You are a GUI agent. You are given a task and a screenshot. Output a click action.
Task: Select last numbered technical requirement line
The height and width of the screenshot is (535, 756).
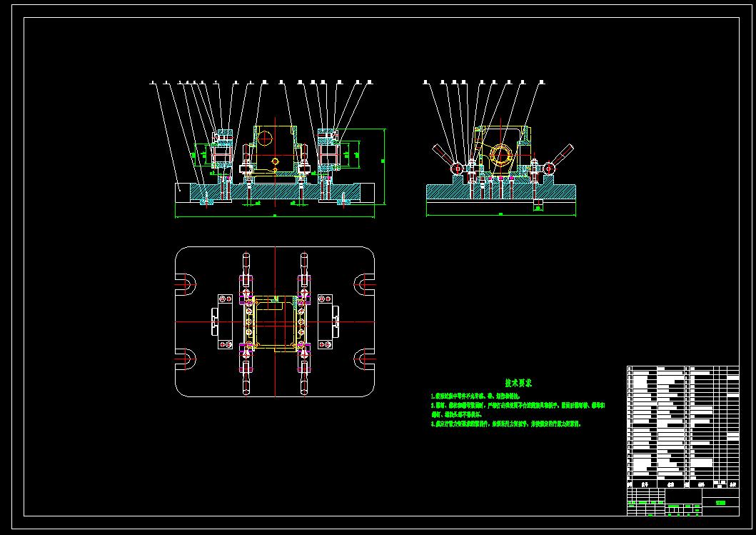pyautogui.click(x=505, y=424)
